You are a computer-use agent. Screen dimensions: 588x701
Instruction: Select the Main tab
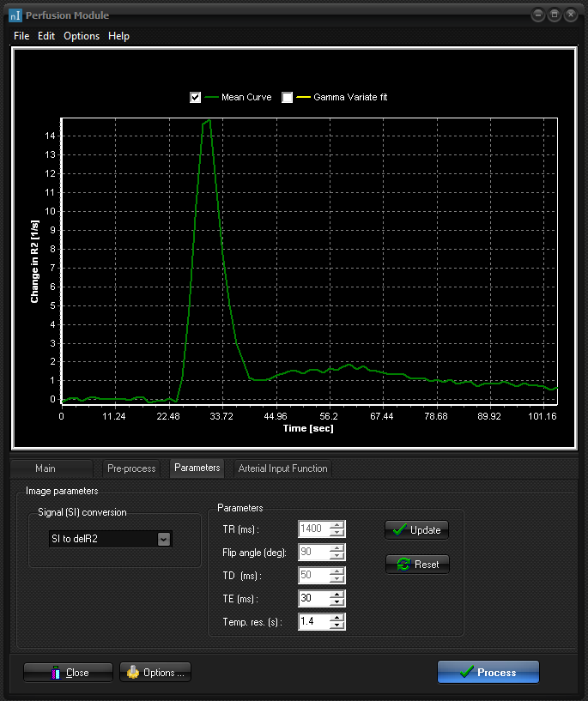point(45,468)
